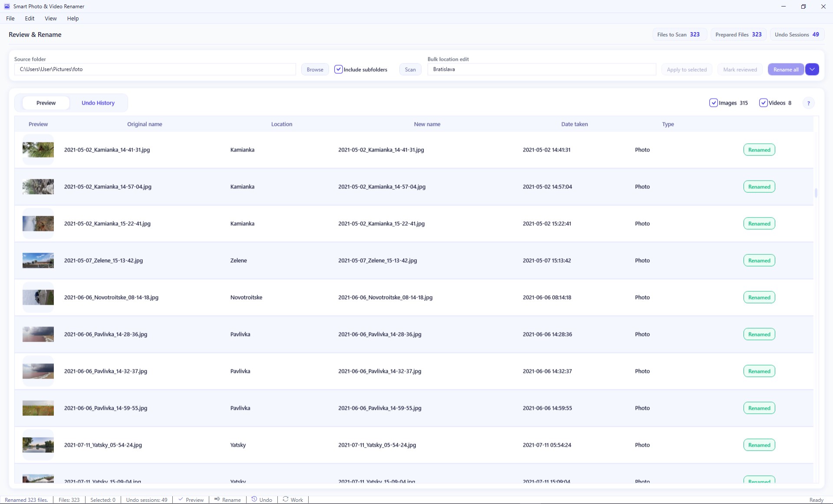
Task: Disable the Include subfolders checkbox
Action: [339, 69]
